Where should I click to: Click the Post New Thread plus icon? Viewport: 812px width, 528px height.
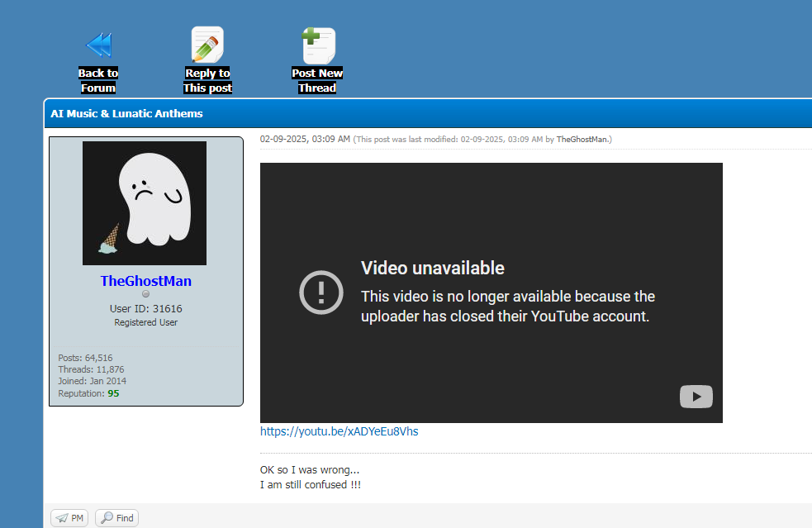pos(318,45)
